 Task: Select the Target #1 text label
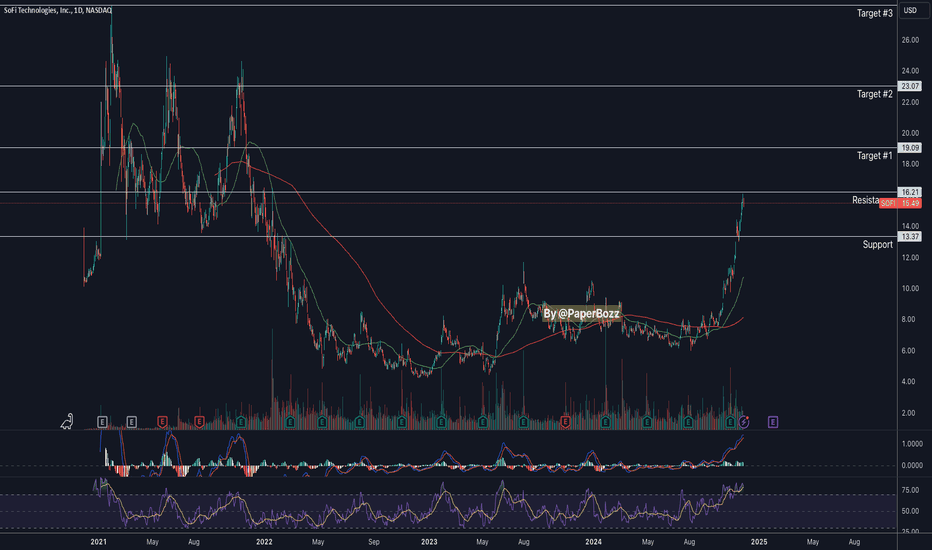coord(874,156)
